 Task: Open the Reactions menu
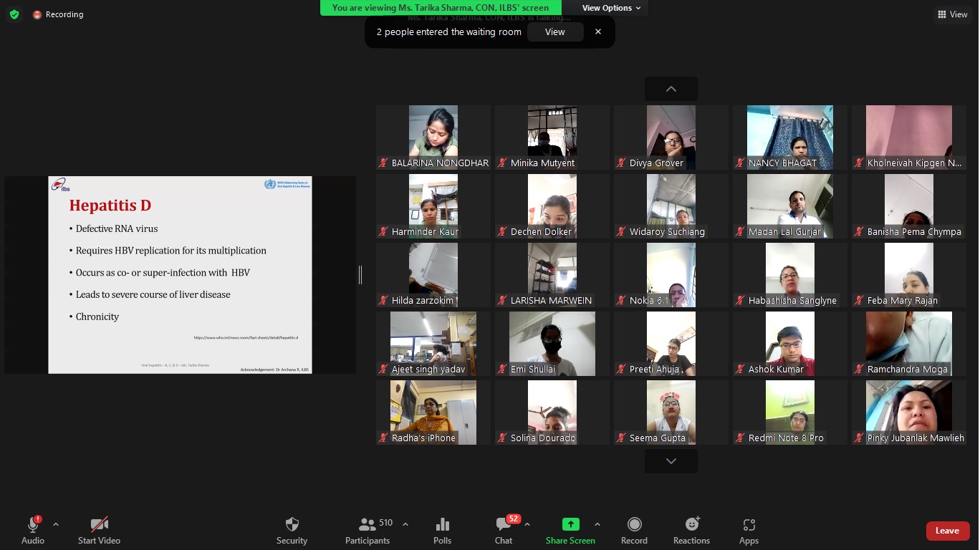[691, 530]
